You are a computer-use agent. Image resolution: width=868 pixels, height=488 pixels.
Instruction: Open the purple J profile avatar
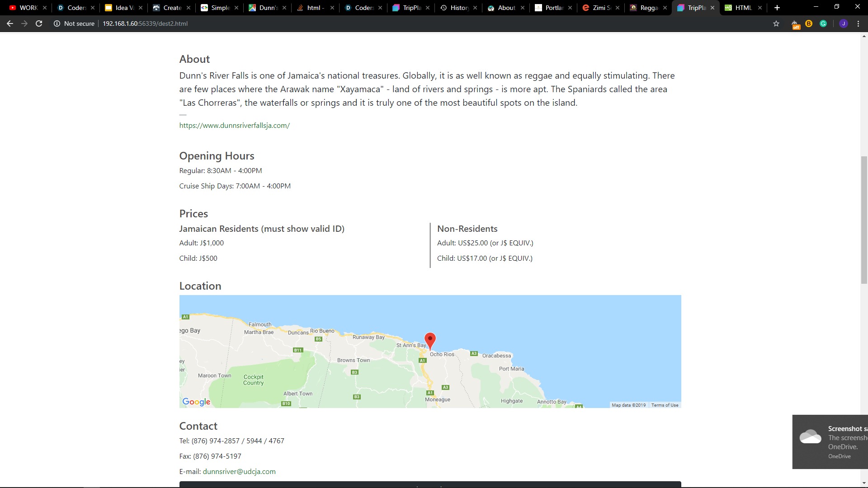click(x=843, y=23)
